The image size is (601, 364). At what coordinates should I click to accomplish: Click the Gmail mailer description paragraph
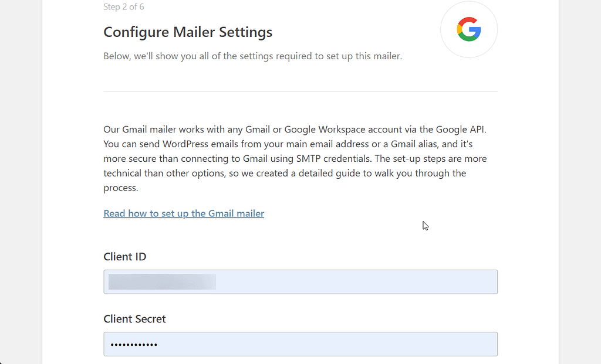293,158
